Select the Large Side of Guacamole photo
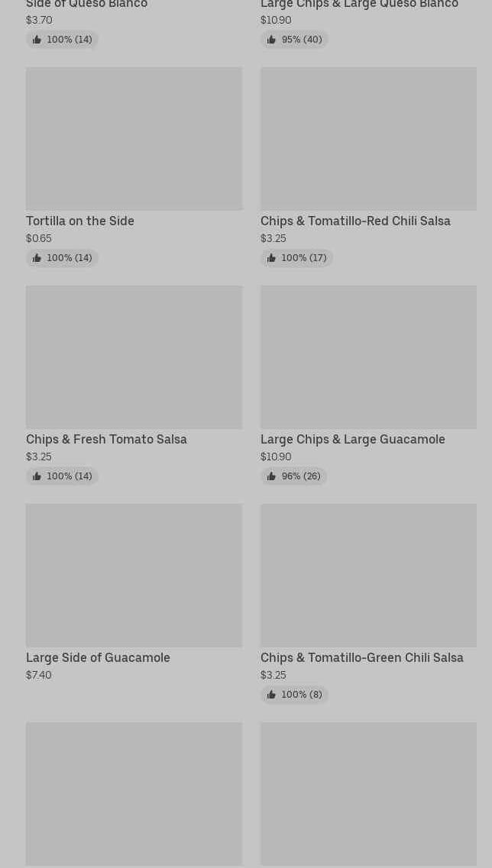Screen dimensions: 492x868 pos(134,575)
